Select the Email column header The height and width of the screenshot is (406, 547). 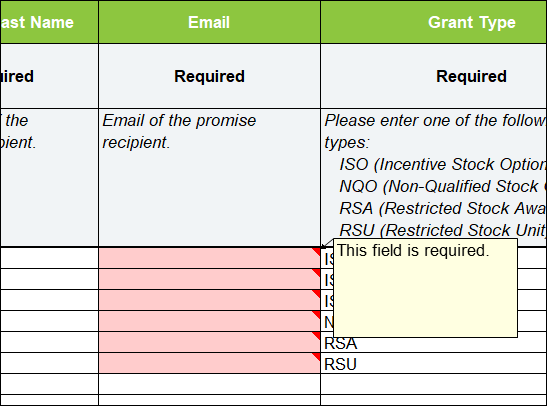point(209,22)
